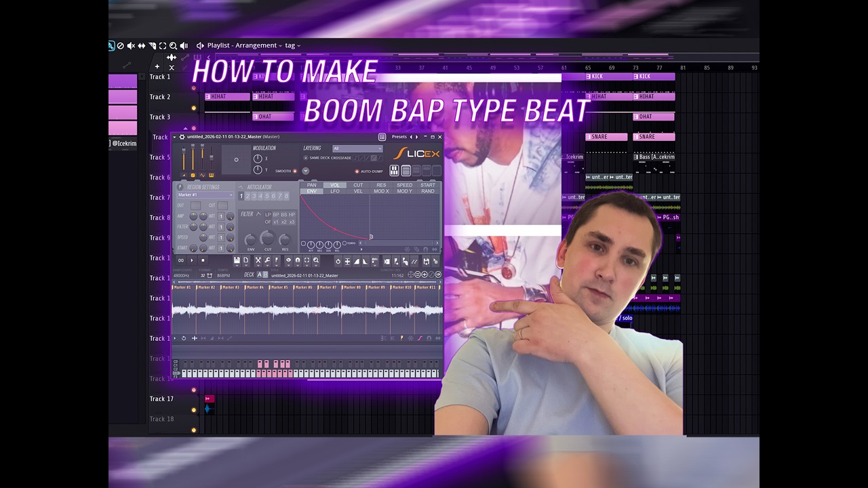Click Slicex normalize icon in toolbar

[x=347, y=262]
